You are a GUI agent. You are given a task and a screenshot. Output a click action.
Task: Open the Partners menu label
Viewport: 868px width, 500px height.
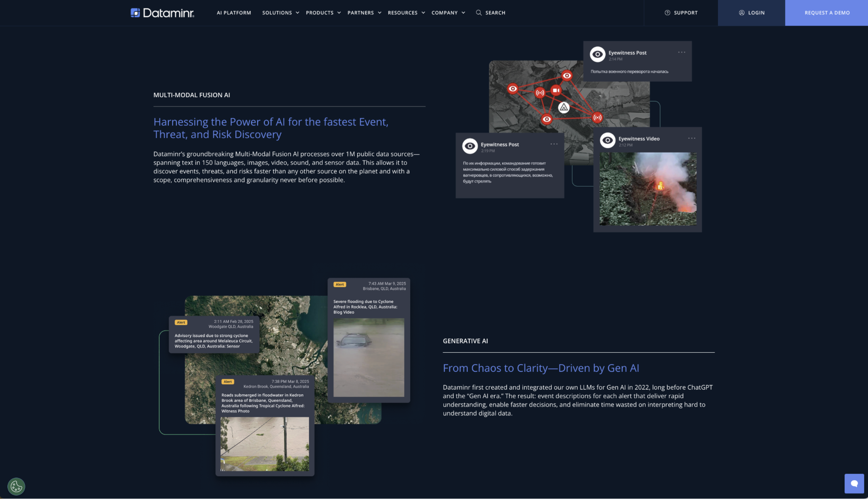click(x=360, y=13)
